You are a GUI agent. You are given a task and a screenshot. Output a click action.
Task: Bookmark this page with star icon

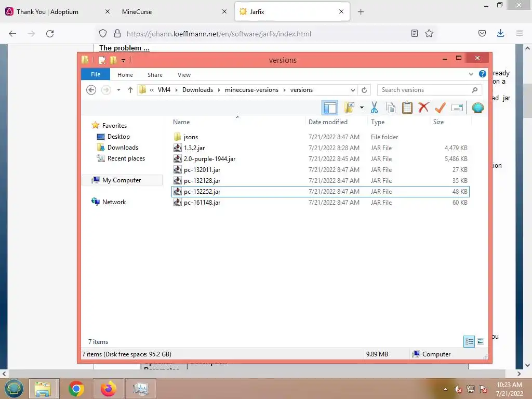pyautogui.click(x=429, y=33)
